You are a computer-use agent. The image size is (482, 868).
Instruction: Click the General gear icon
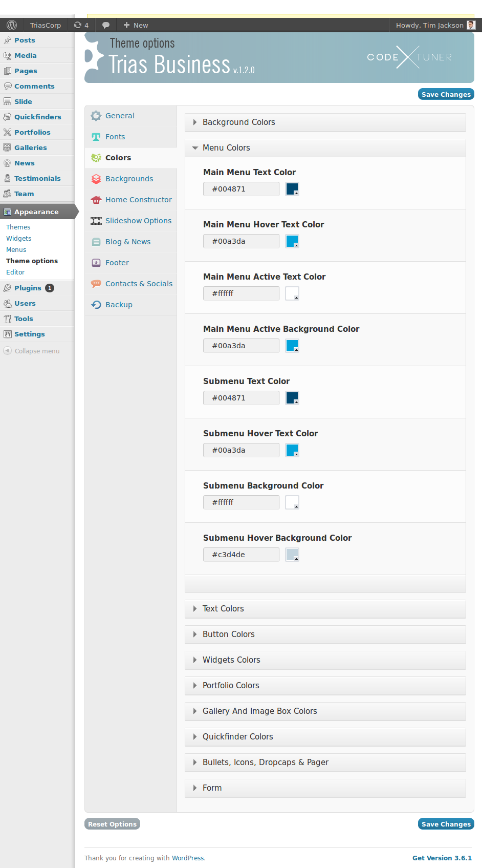(x=96, y=116)
